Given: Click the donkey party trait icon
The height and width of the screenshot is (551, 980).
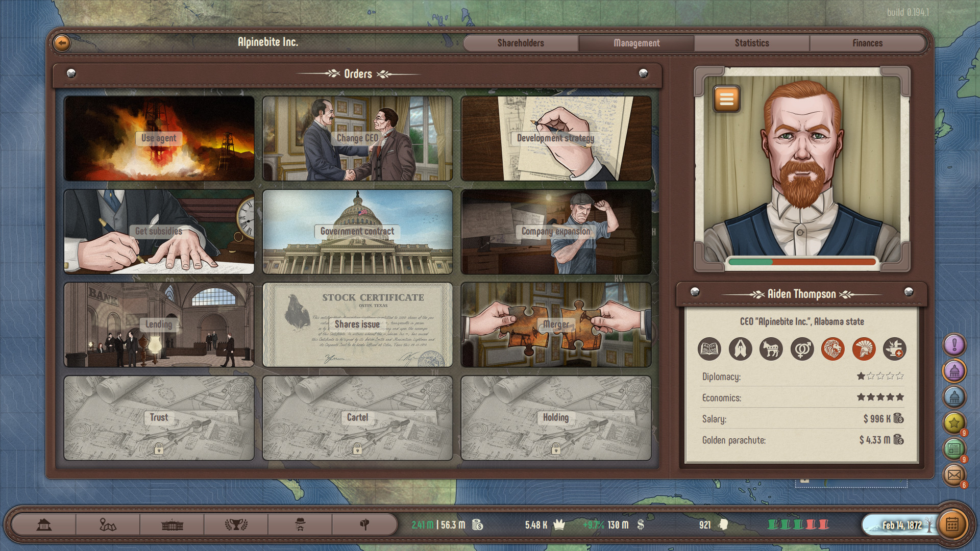Looking at the screenshot, I should pos(771,349).
